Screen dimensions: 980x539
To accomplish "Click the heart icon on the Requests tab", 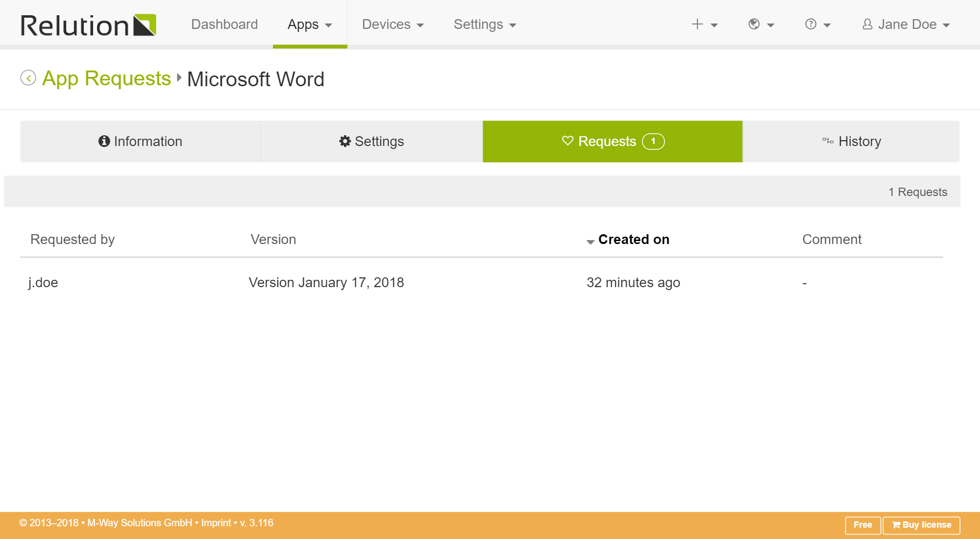I will (567, 141).
